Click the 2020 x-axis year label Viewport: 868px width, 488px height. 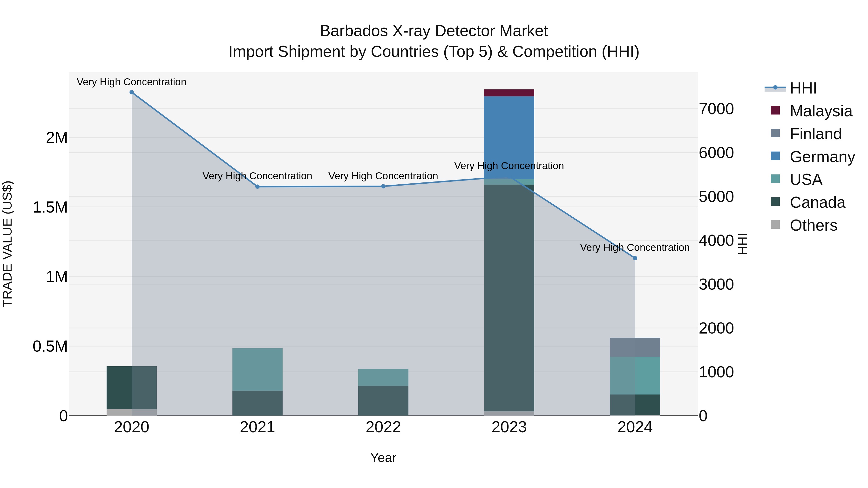(x=132, y=427)
